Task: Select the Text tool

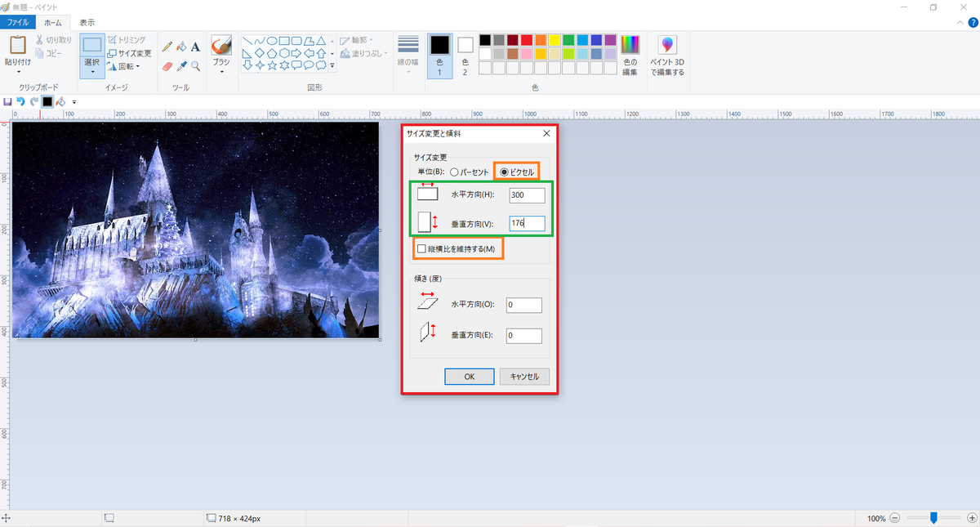Action: (x=194, y=47)
